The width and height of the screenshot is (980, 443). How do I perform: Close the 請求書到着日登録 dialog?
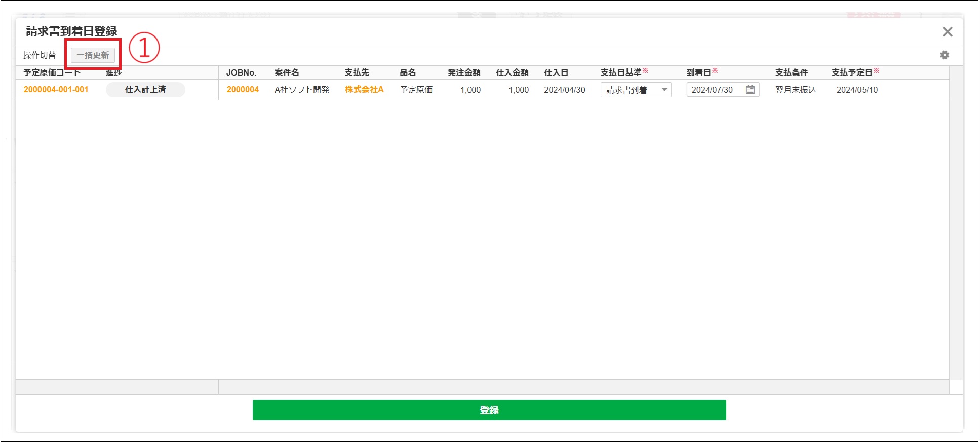tap(947, 32)
